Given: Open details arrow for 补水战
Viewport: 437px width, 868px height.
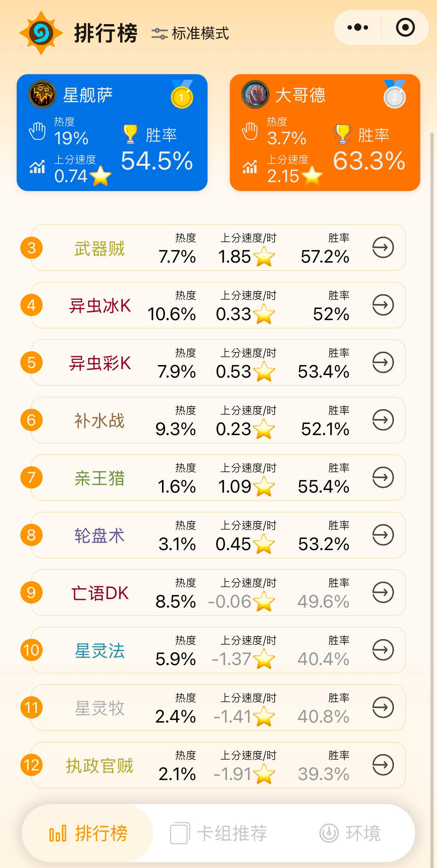Looking at the screenshot, I should [x=383, y=420].
